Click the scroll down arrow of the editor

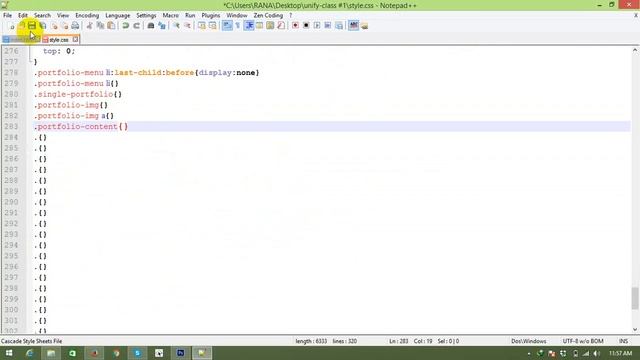[x=635, y=329]
